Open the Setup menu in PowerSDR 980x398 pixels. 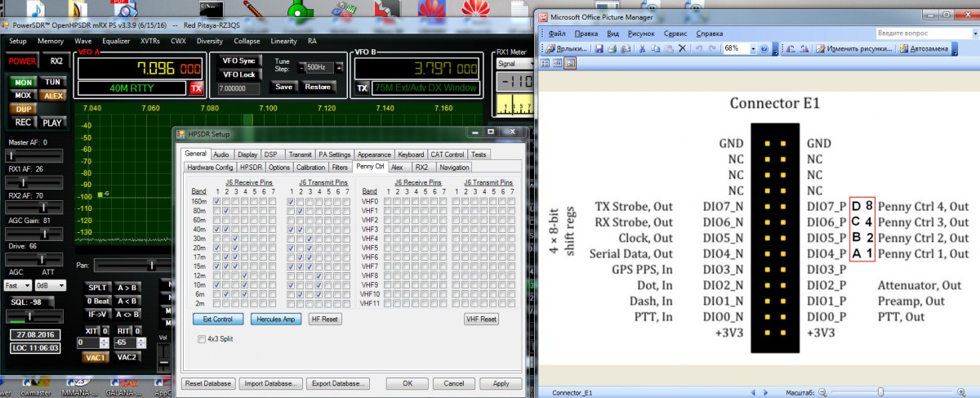(18, 41)
